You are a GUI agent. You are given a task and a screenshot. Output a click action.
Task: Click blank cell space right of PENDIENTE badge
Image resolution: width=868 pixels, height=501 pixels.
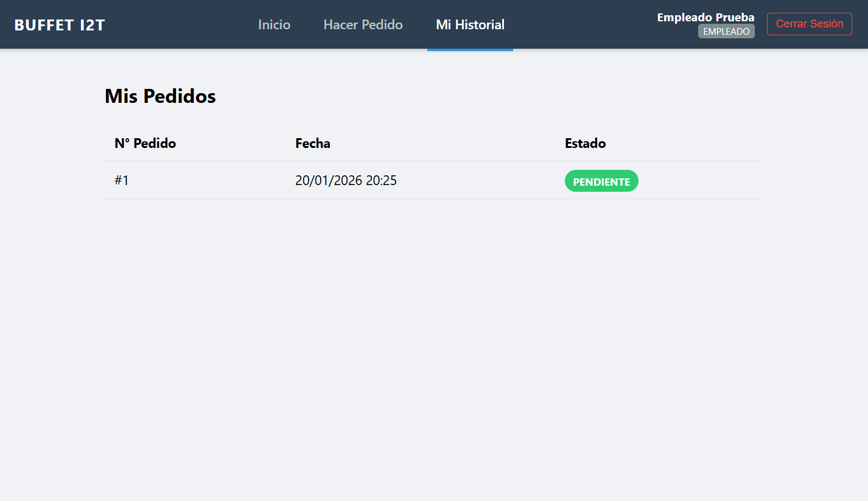click(x=700, y=181)
